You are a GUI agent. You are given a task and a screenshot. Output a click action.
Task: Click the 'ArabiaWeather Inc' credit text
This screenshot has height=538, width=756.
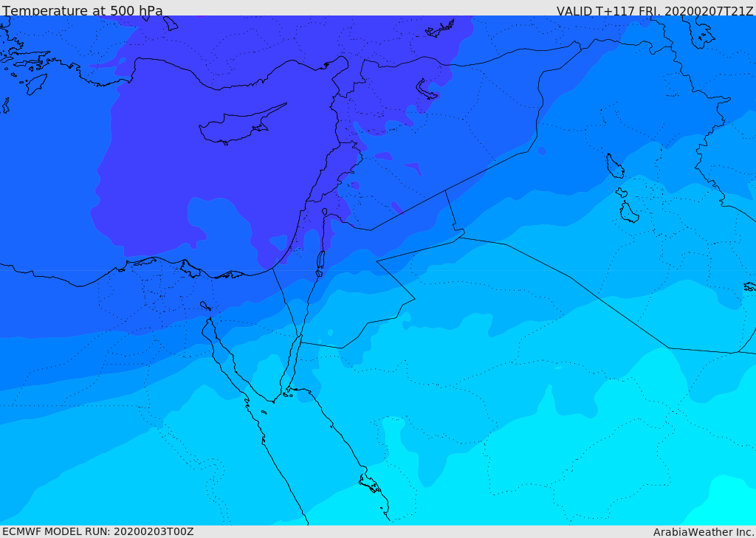pos(704,532)
